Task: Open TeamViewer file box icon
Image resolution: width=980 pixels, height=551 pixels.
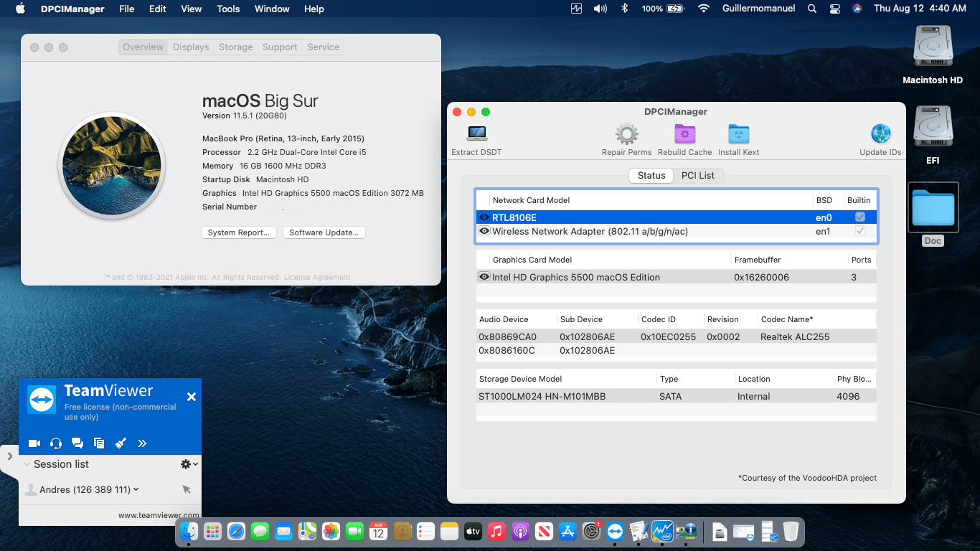Action: click(x=99, y=443)
